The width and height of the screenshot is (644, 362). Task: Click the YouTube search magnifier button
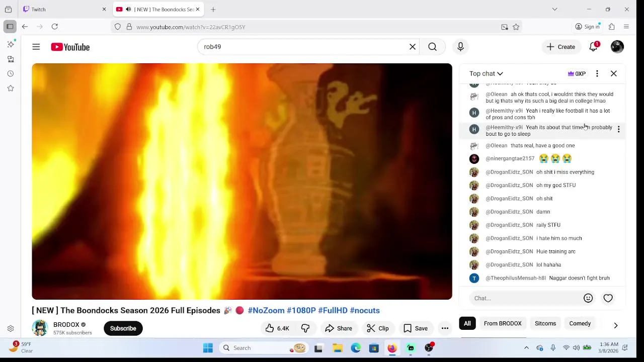tap(432, 47)
